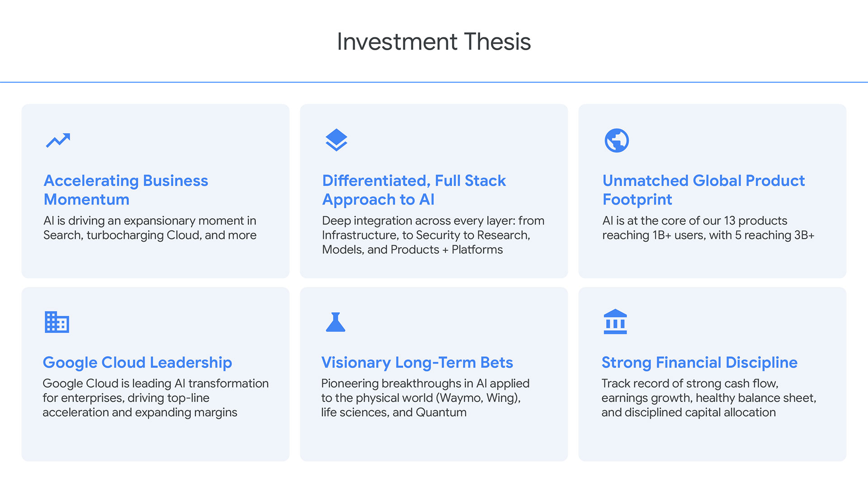Click the Google Cloud Leadership heading
Screen dimensions: 868x488
coord(137,362)
